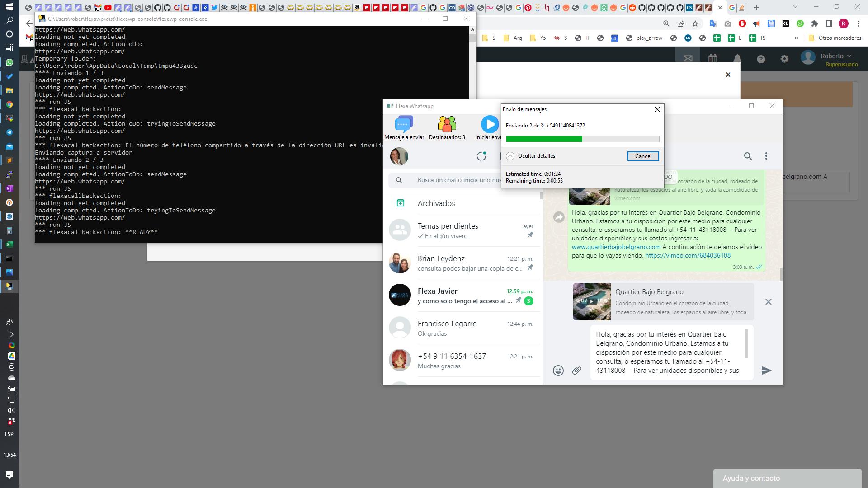
Task: Open the +54 9 11 6354-1637 chat
Action: pyautogui.click(x=463, y=361)
